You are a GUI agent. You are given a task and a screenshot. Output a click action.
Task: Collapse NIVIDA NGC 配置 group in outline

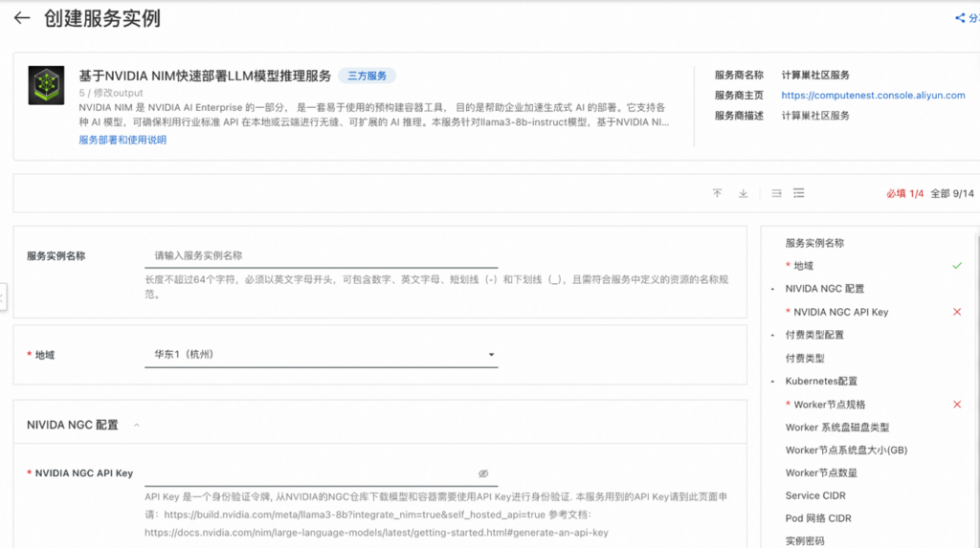coord(772,289)
